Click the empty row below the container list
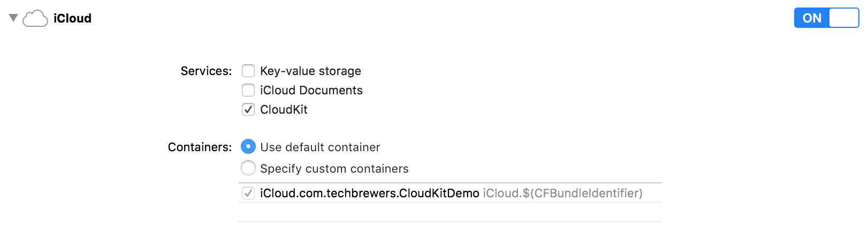Screen dimensions: 868x237 450,212
